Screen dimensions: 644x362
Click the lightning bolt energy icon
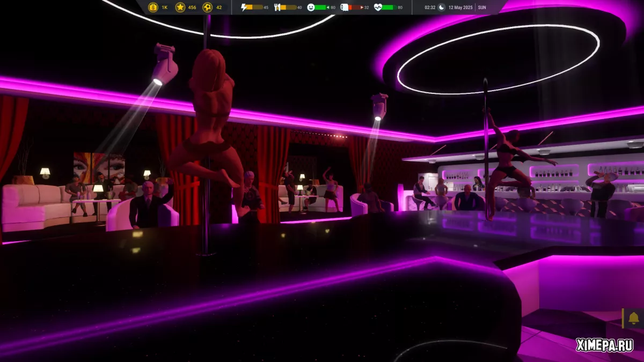[245, 8]
